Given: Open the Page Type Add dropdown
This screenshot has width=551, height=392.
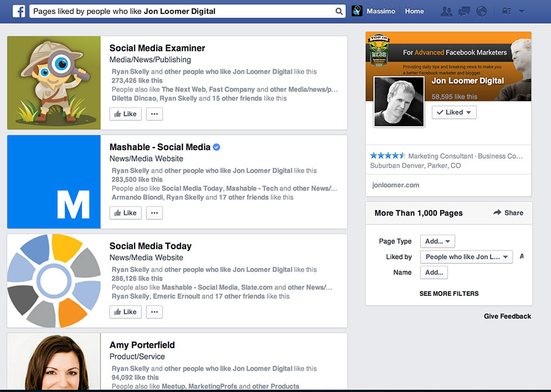Looking at the screenshot, I should click(438, 241).
